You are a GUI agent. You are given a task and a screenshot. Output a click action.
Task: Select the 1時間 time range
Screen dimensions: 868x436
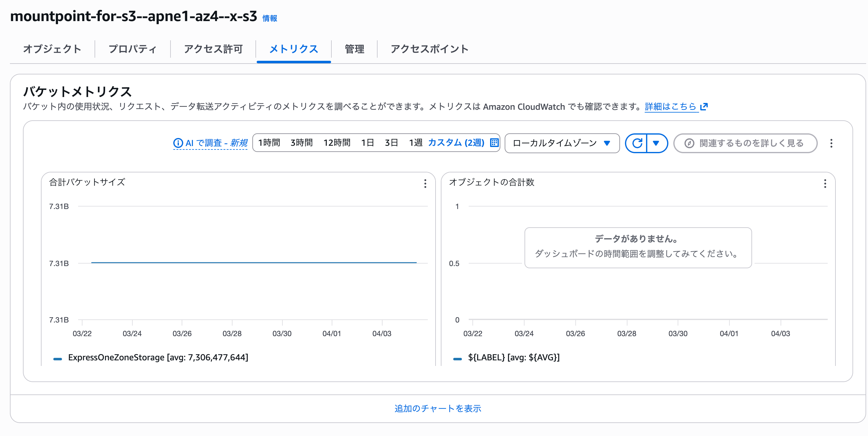[268, 143]
